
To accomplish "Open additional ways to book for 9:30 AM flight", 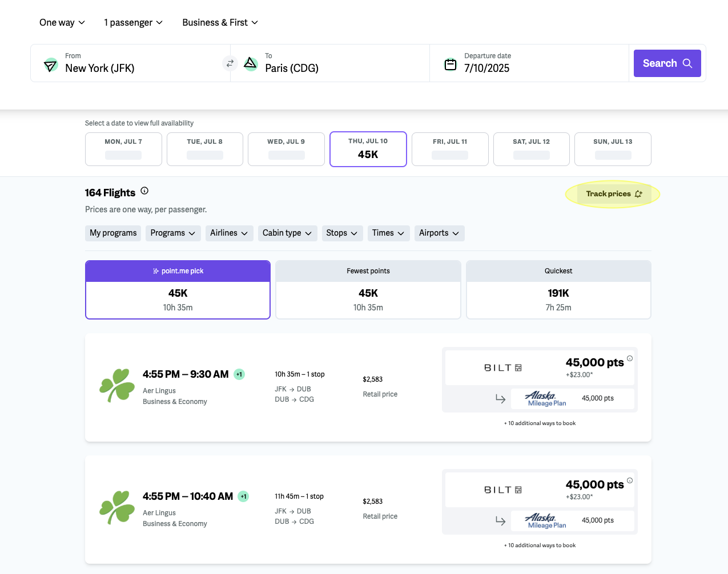I will [x=540, y=423].
